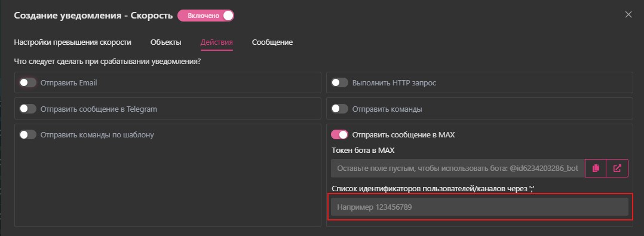The image size is (644, 236).
Task: Close the notification creation dialog
Action: (x=628, y=15)
